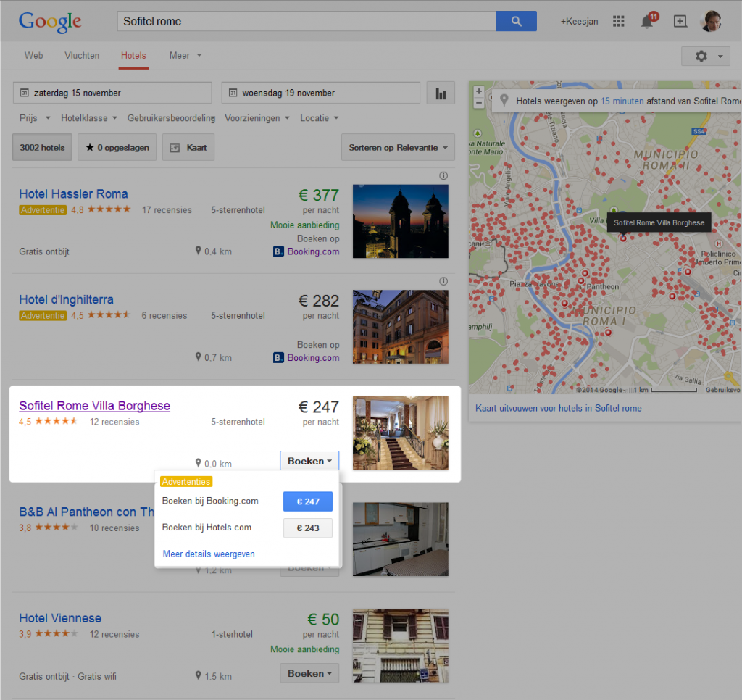Click calendar icon in check-in field
Viewport: 742px width, 700px height.
tap(24, 93)
